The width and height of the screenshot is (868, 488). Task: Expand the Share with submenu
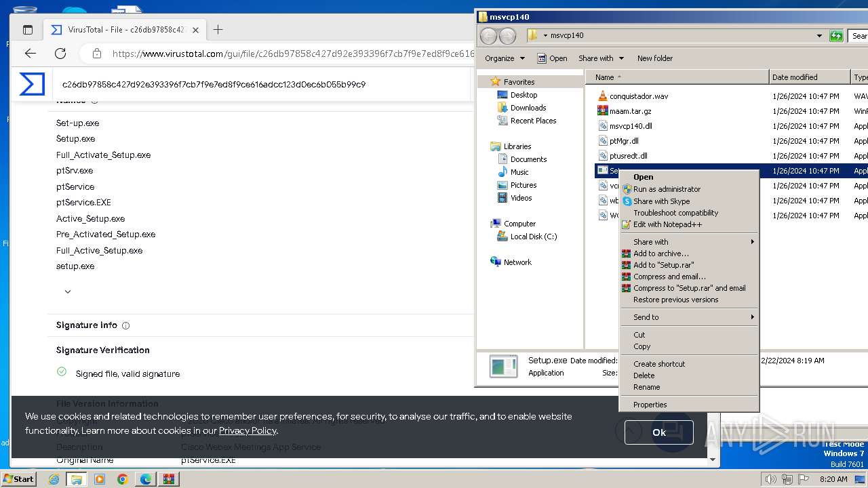[x=689, y=242]
